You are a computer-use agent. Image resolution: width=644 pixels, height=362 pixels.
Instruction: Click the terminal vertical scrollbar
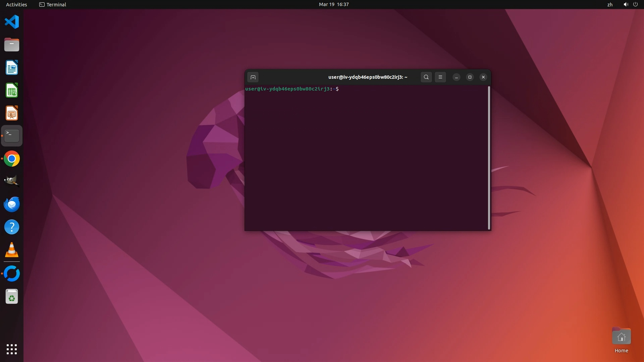(489, 158)
